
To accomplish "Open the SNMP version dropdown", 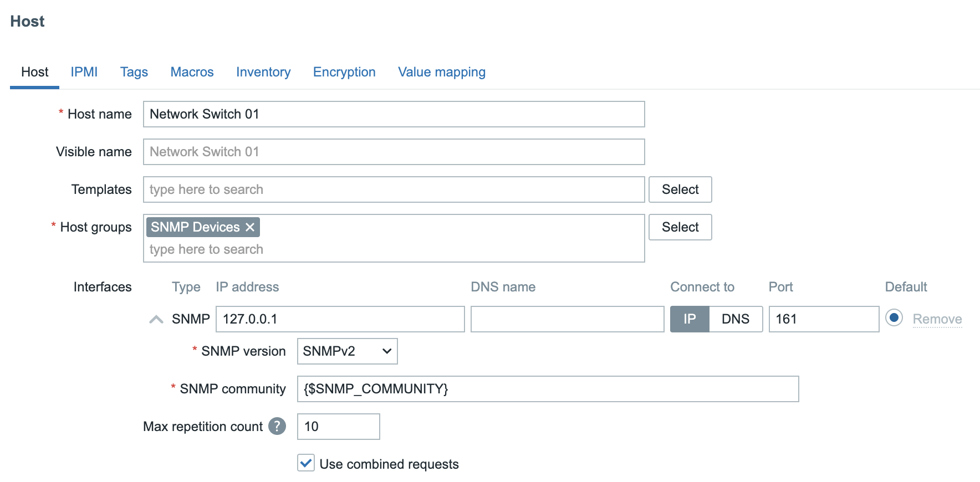I will (x=347, y=351).
